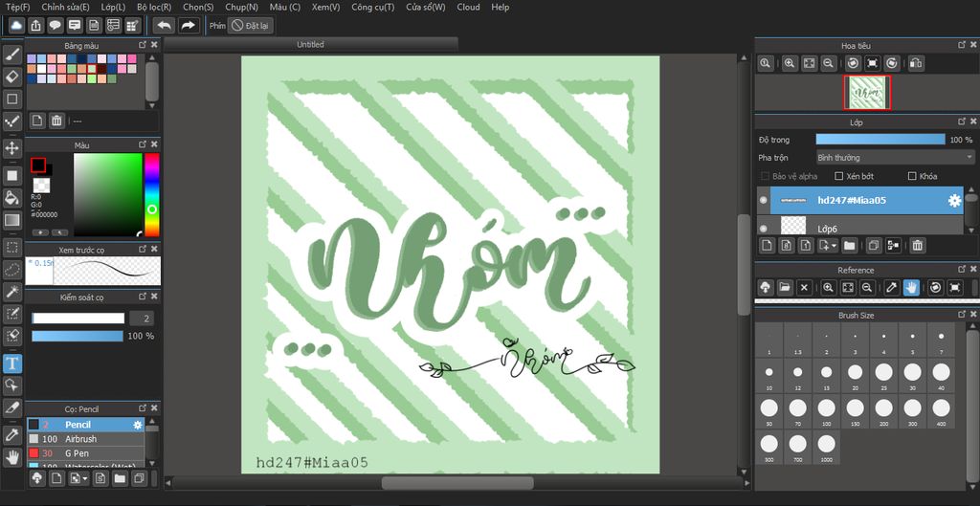The height and width of the screenshot is (506, 980).
Task: Click the cloud icon in top toolbar
Action: (x=17, y=26)
